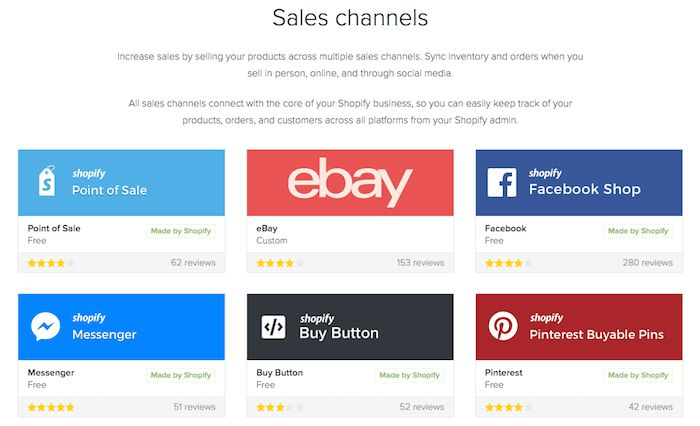Screen dimensions: 700x426
Task: Click the five-star rating on Messenger card
Action: [51, 407]
